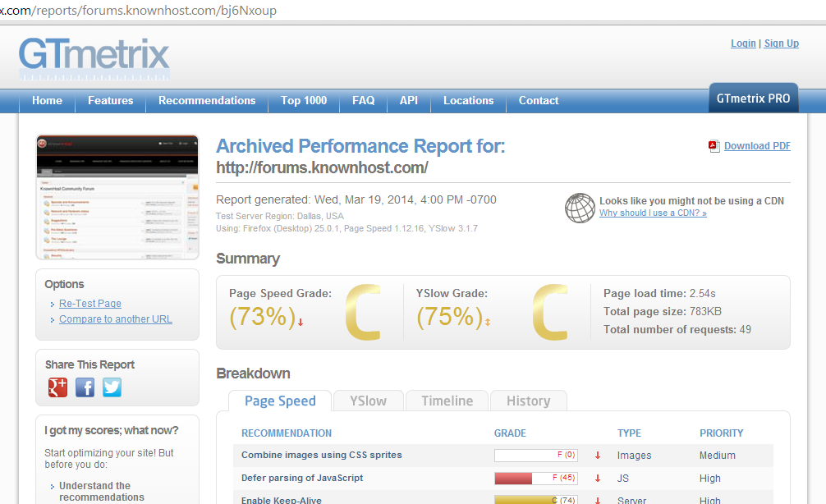Viewport: 826px width, 504px height.
Task: Click the http://forums.knownhost.com/ report URL
Action: point(322,168)
